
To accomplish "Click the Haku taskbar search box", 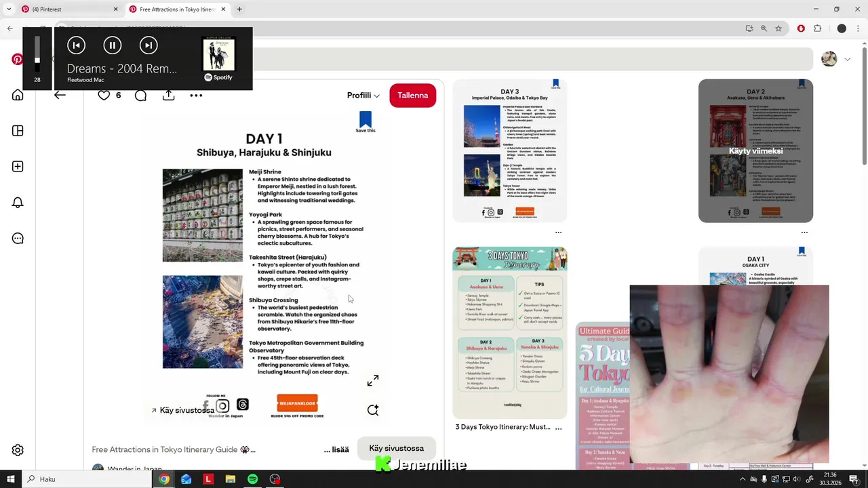I will coord(87,479).
